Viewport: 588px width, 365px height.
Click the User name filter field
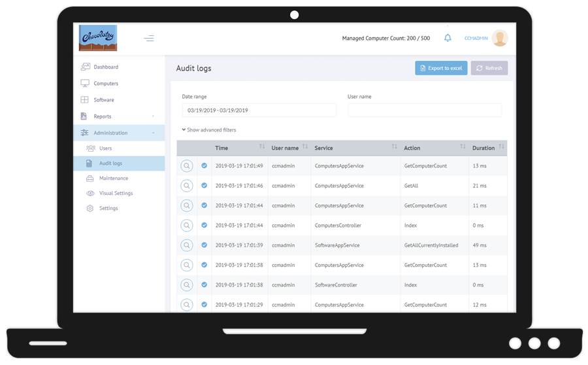(424, 111)
